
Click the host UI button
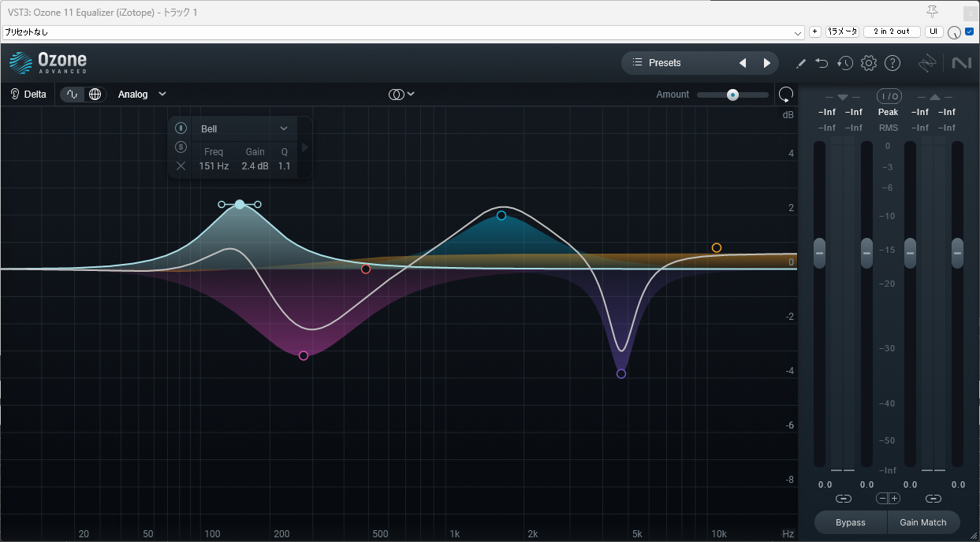(933, 32)
